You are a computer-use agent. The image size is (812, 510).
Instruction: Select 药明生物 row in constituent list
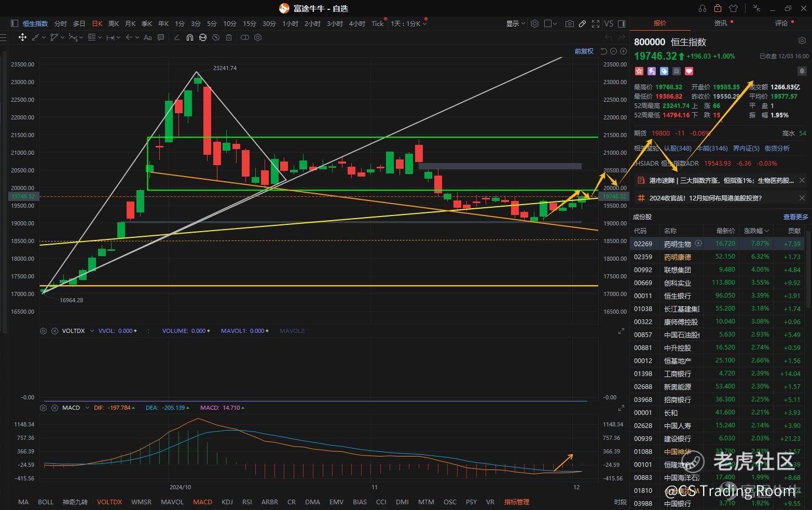[x=677, y=244]
